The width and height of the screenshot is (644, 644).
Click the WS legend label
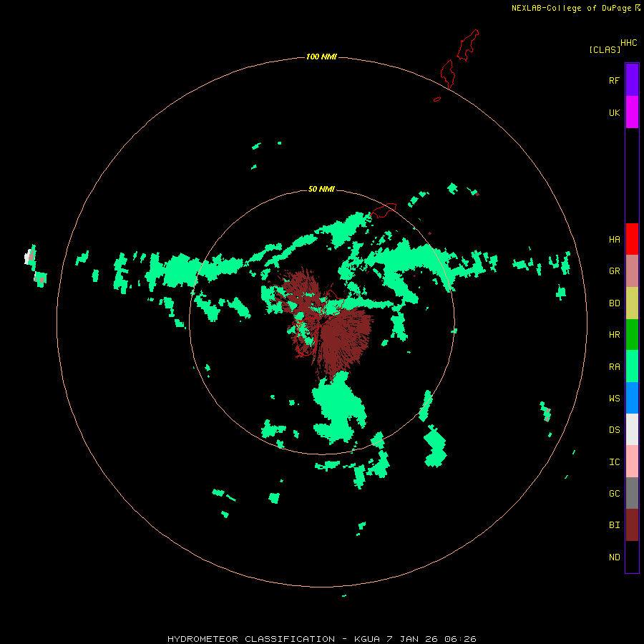coord(614,398)
